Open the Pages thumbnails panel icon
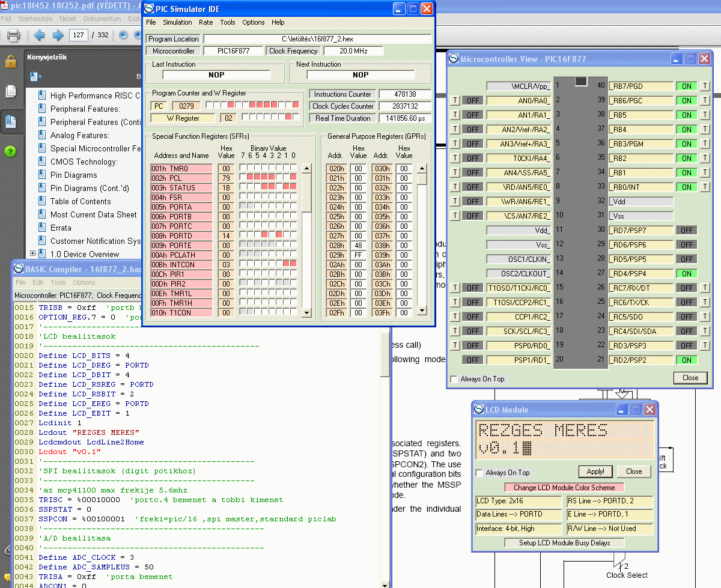This screenshot has width=721, height=588. click(10, 91)
